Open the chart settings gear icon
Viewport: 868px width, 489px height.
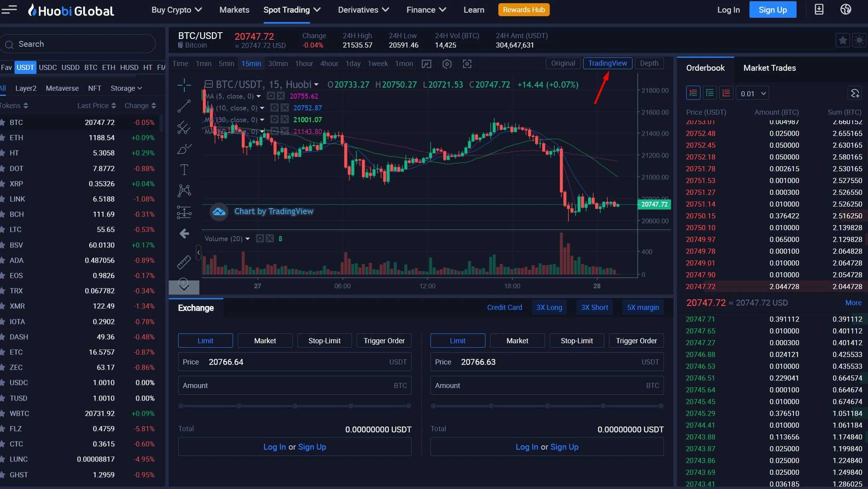[x=447, y=64]
